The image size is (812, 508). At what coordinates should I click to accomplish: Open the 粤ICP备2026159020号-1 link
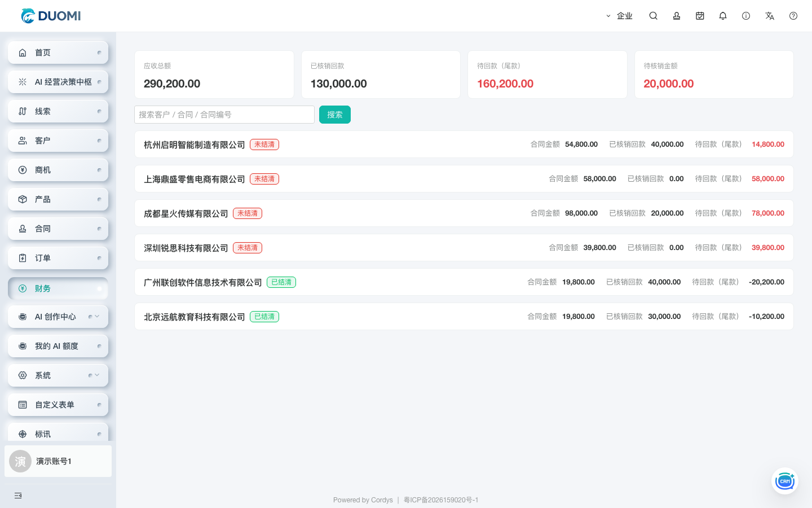click(x=441, y=500)
